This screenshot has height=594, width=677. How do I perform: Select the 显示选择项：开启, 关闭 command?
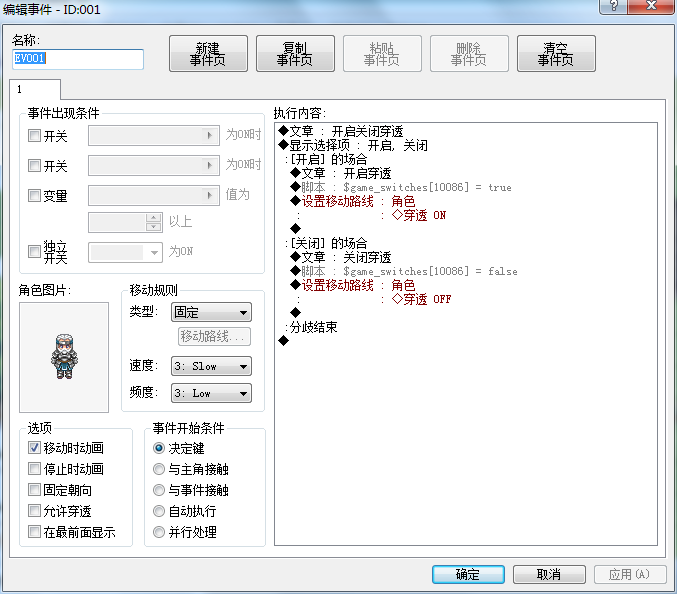(353, 145)
